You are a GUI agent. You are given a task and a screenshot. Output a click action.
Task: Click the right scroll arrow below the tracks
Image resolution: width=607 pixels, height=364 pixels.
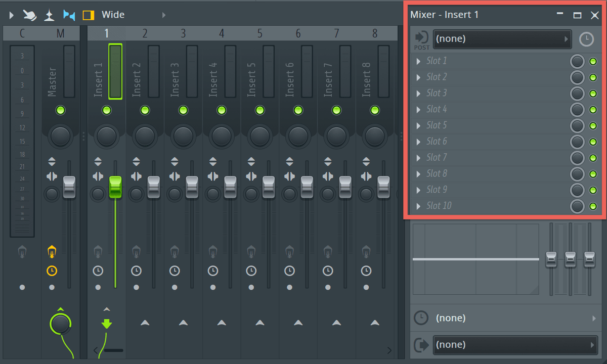click(389, 350)
